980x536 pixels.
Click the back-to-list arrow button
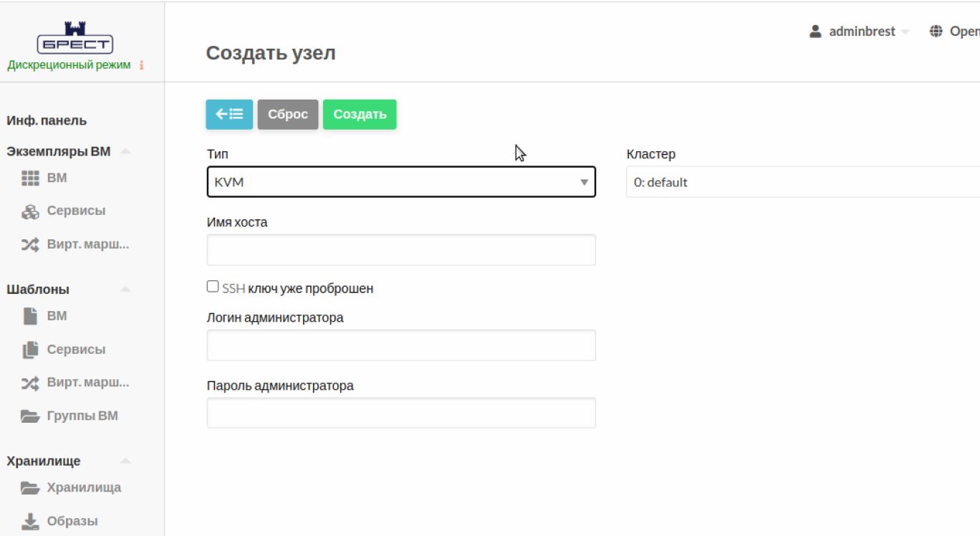(x=229, y=115)
